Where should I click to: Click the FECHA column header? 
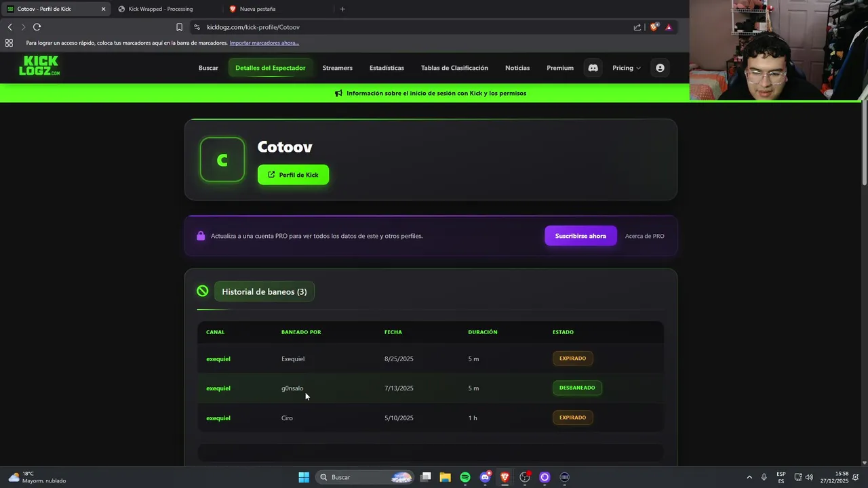[x=393, y=332]
